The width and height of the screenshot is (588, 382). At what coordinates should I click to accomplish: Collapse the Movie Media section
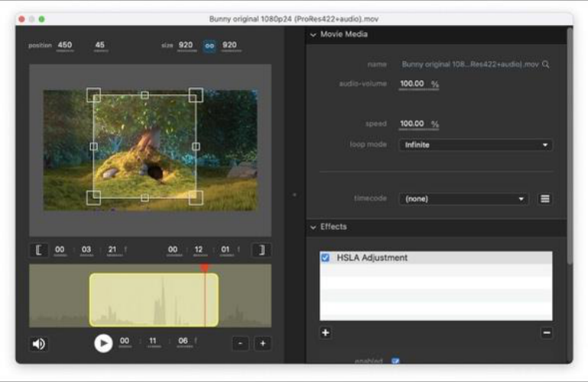click(313, 34)
